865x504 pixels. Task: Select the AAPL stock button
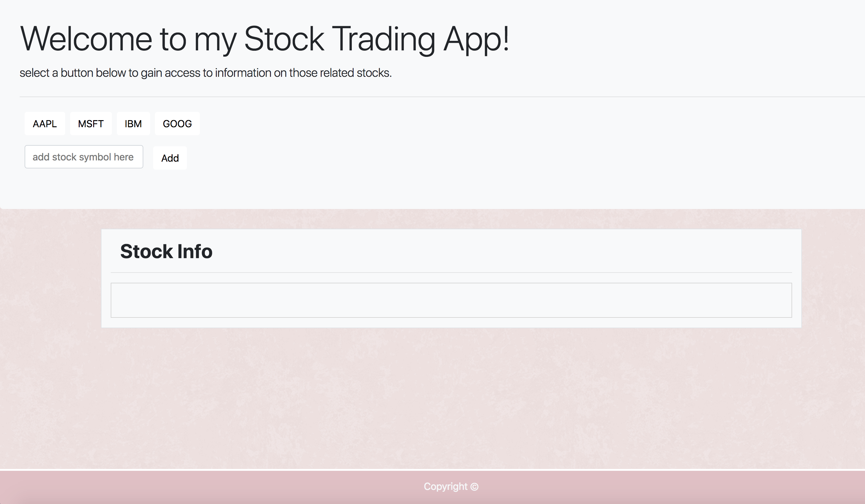45,124
